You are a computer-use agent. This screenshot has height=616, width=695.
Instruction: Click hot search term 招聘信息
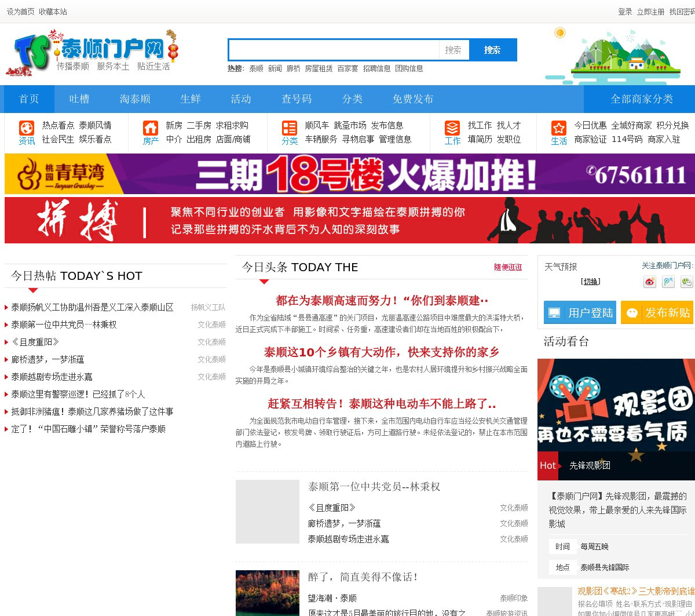(376, 68)
